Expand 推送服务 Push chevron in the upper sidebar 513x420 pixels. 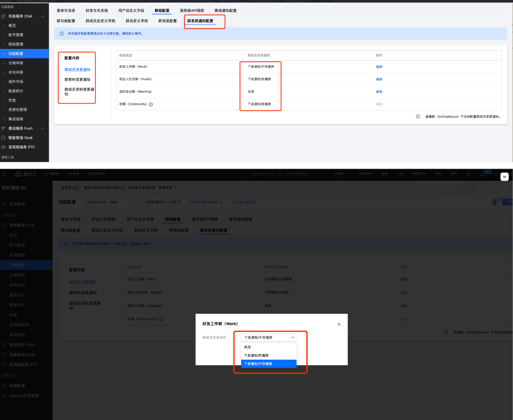(43, 128)
